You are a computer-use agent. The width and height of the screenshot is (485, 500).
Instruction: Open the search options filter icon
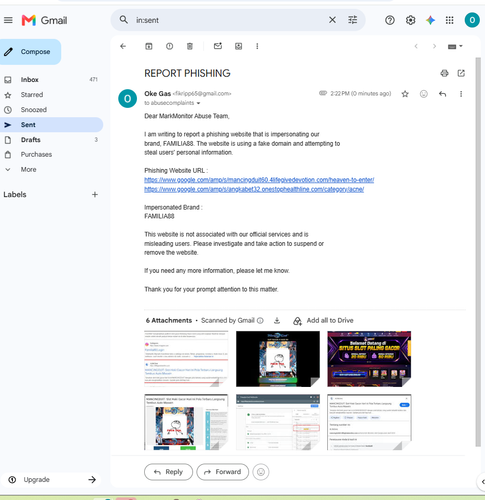pos(353,20)
